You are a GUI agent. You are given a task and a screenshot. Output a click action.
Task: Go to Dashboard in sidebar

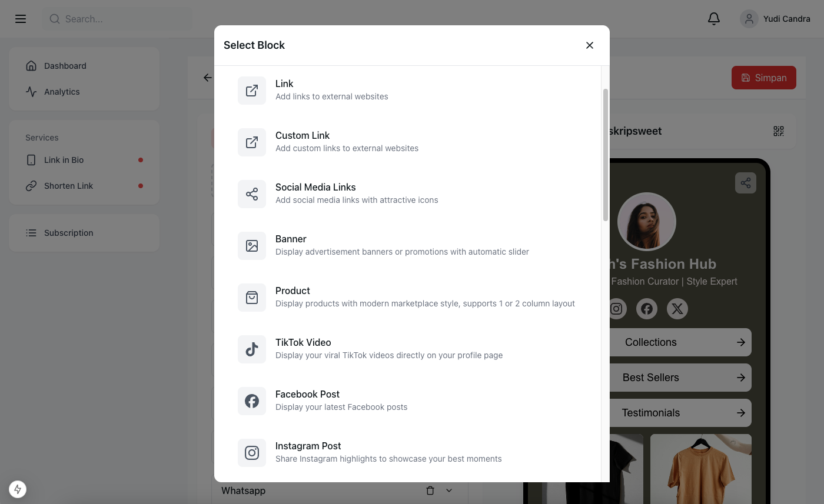(x=65, y=66)
